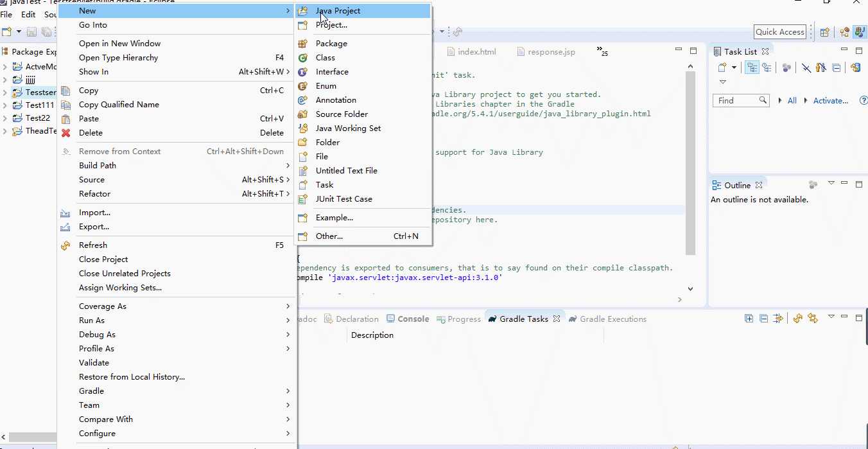The image size is (868, 449).
Task: Select Java Project from New submenu
Action: [x=363, y=11]
